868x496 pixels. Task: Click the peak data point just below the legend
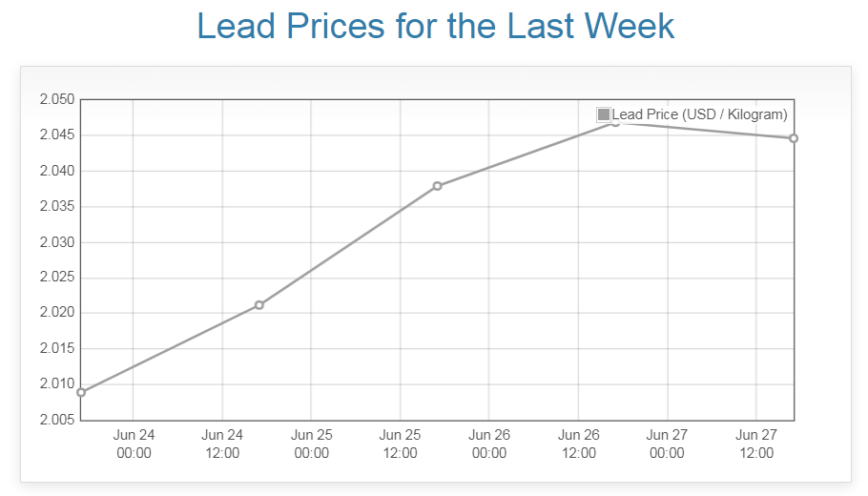[615, 122]
